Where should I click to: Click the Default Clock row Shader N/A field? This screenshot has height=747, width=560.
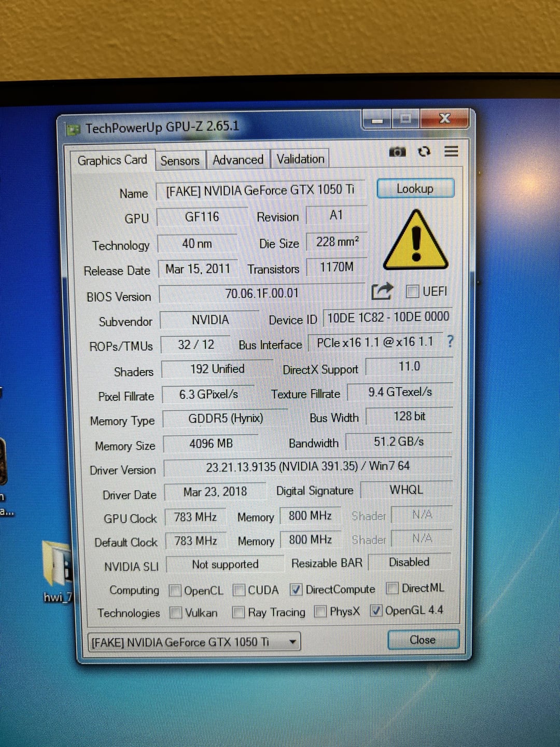[x=422, y=538]
